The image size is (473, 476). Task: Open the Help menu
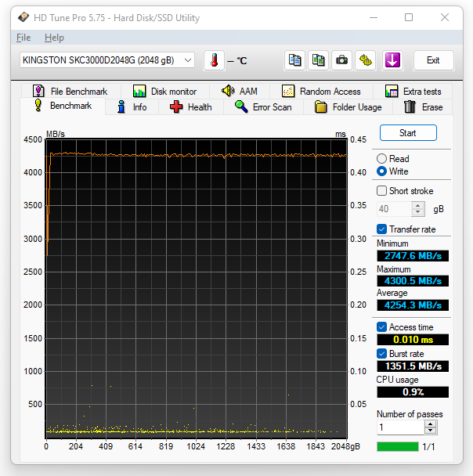[x=54, y=38]
